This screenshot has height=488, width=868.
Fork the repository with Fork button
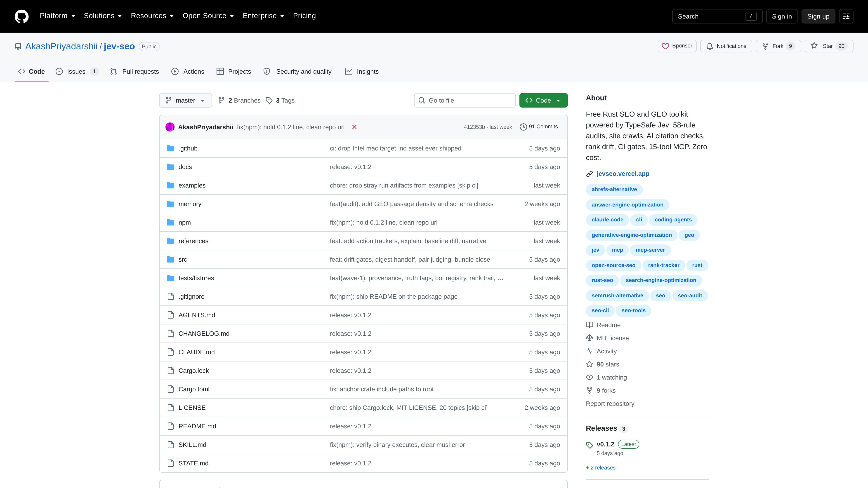coord(778,46)
